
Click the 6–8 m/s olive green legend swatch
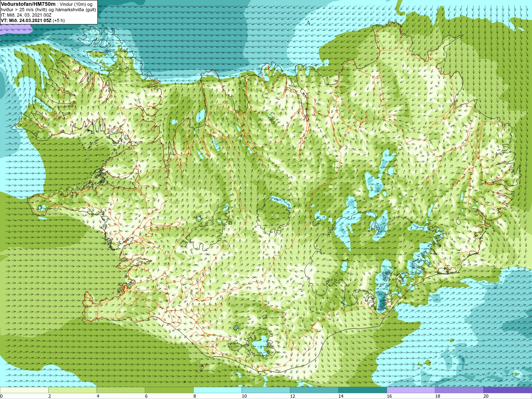point(169,390)
